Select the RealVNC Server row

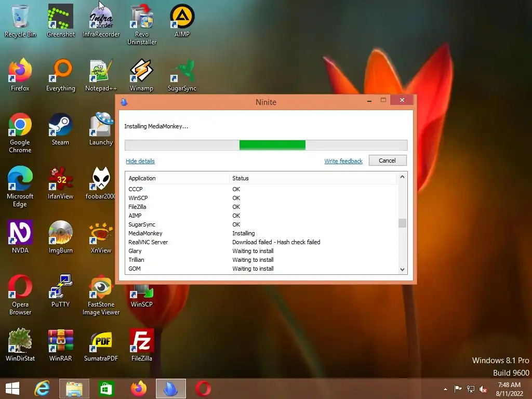point(261,242)
